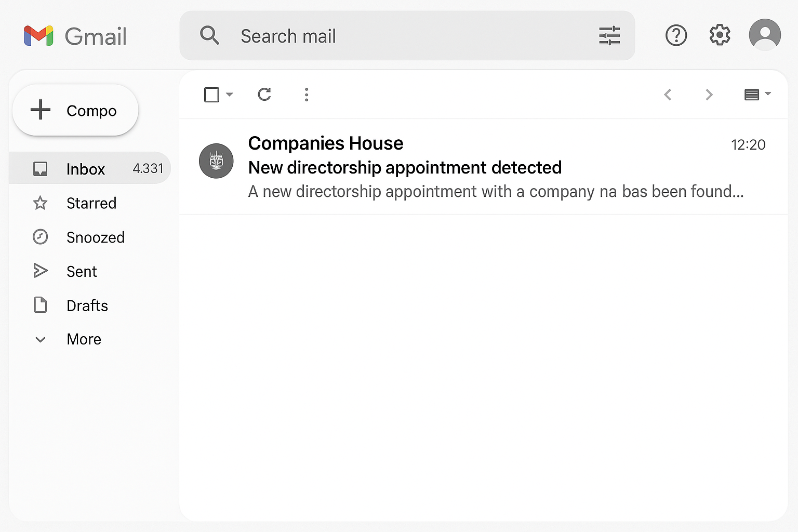
Task: Open the split pane view dropdown
Action: tap(757, 95)
